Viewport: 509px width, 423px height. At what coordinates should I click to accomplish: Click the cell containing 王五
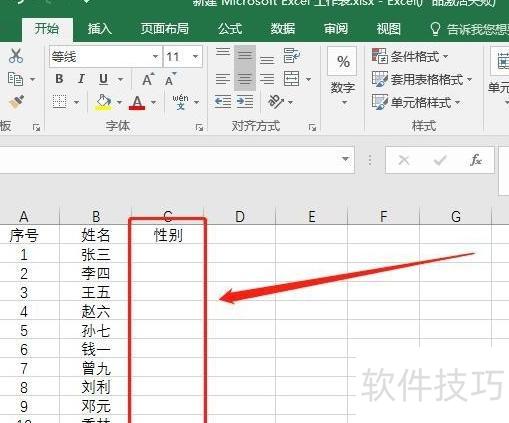96,292
